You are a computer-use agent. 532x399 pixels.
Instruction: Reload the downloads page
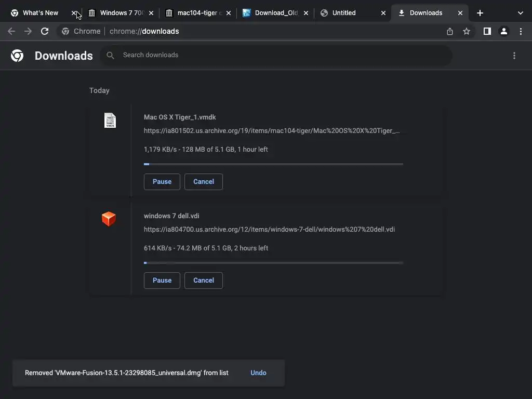tap(45, 31)
